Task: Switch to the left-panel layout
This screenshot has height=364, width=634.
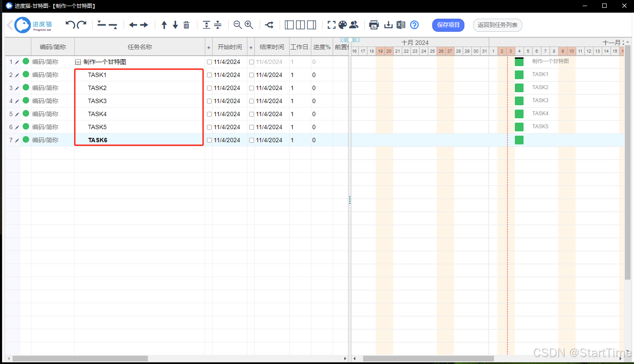Action: pos(289,25)
